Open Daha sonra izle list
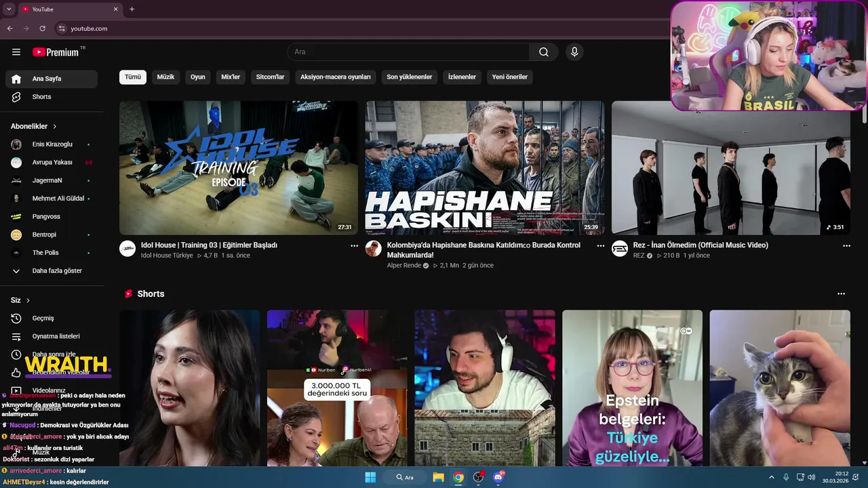This screenshot has width=868, height=488. point(52,354)
